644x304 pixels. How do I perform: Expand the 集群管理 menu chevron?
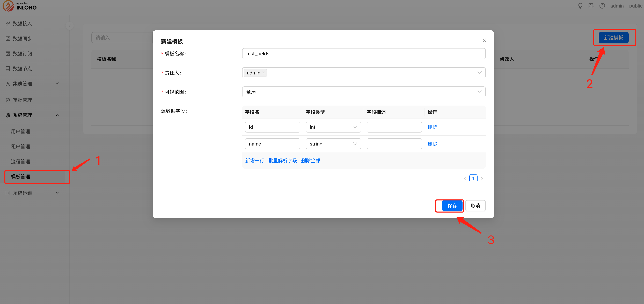[57, 83]
